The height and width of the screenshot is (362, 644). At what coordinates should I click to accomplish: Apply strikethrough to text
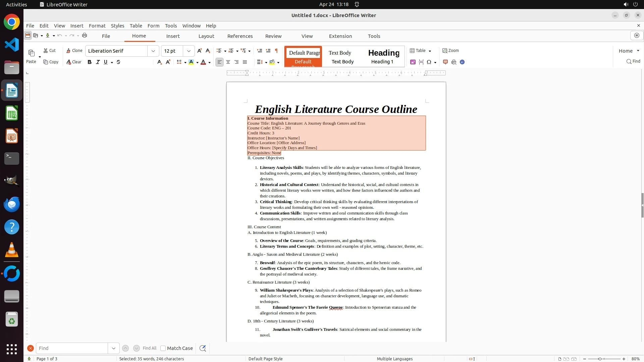tap(118, 62)
